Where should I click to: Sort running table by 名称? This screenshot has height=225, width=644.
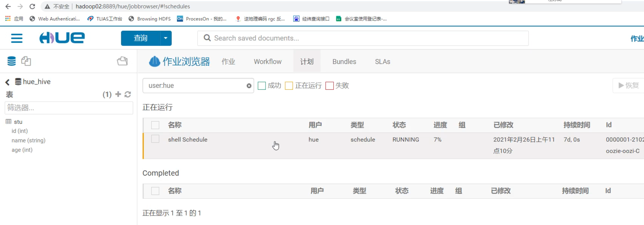175,125
